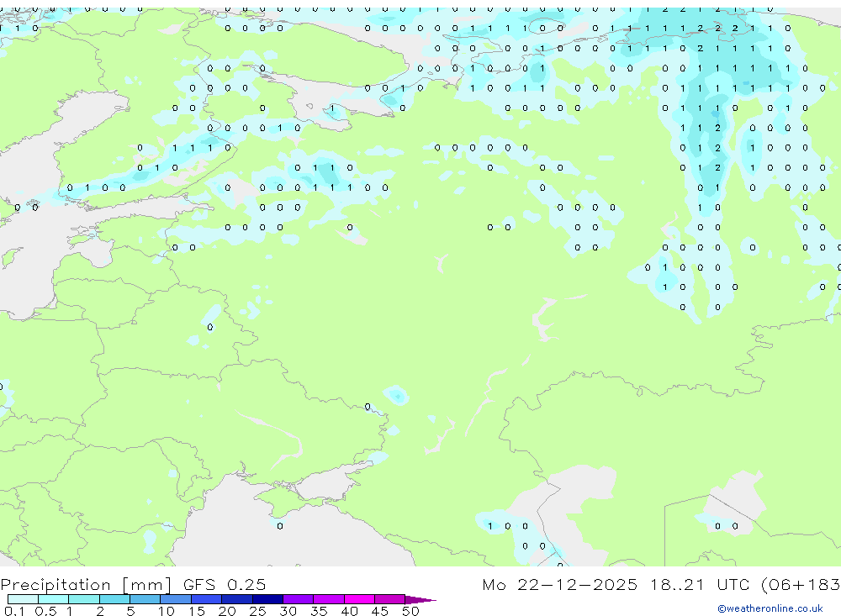
Task: Pick the 25–30 mm navy legend swatch
Action: (267, 599)
